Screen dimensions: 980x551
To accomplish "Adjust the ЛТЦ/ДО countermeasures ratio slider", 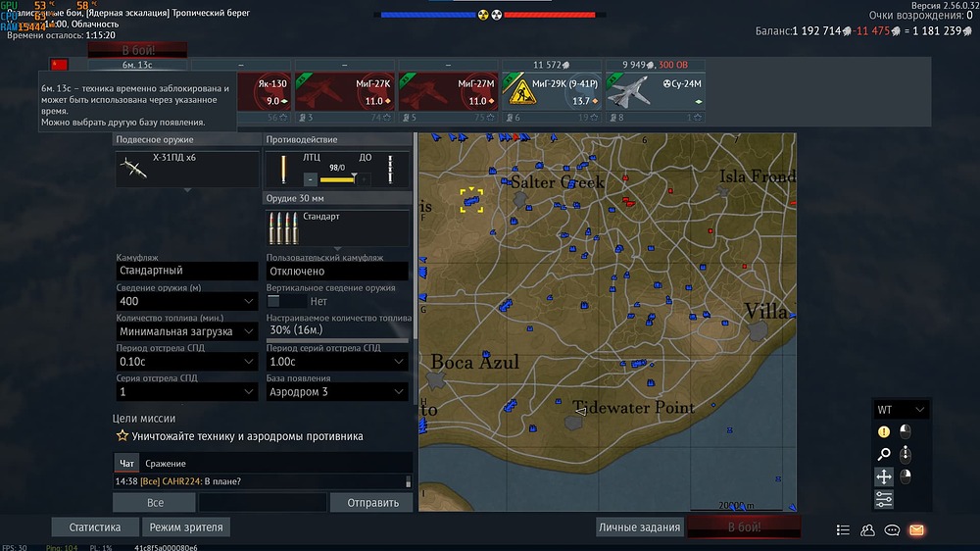I will [x=337, y=179].
